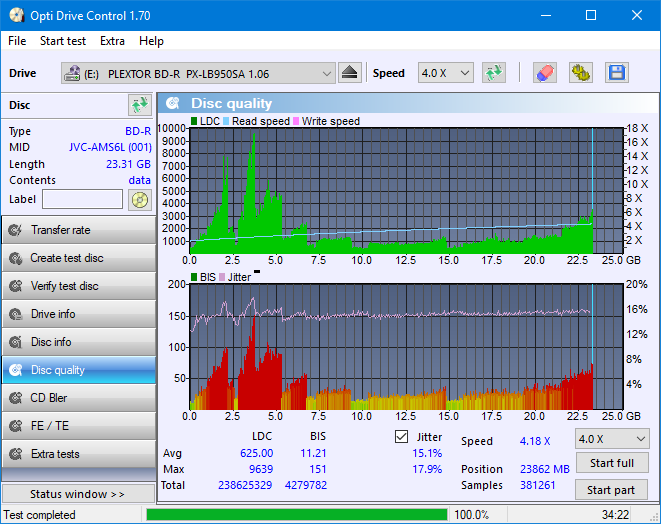Viewport: 661px width, 524px height.
Task: Click the Verify test disc icon
Action: click(16, 286)
